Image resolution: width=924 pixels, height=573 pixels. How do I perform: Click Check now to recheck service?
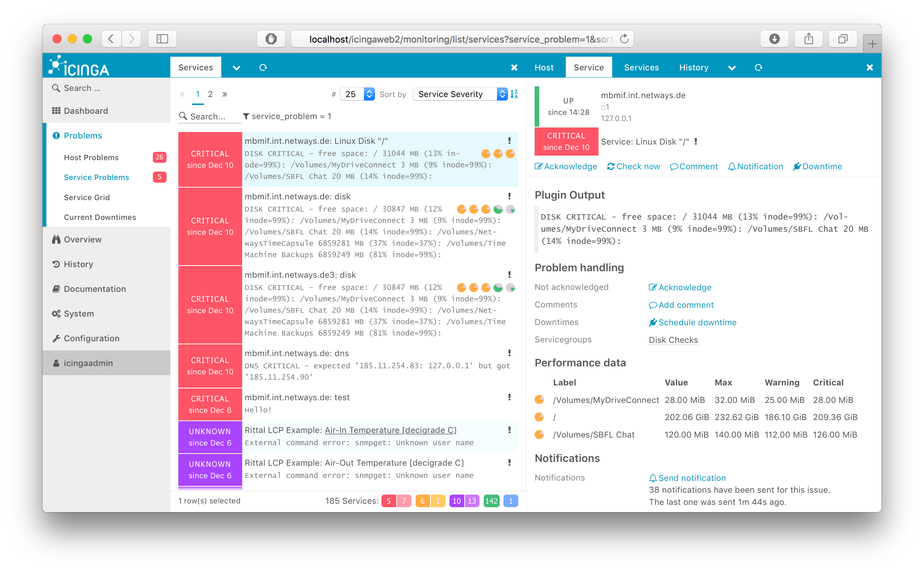click(x=633, y=166)
